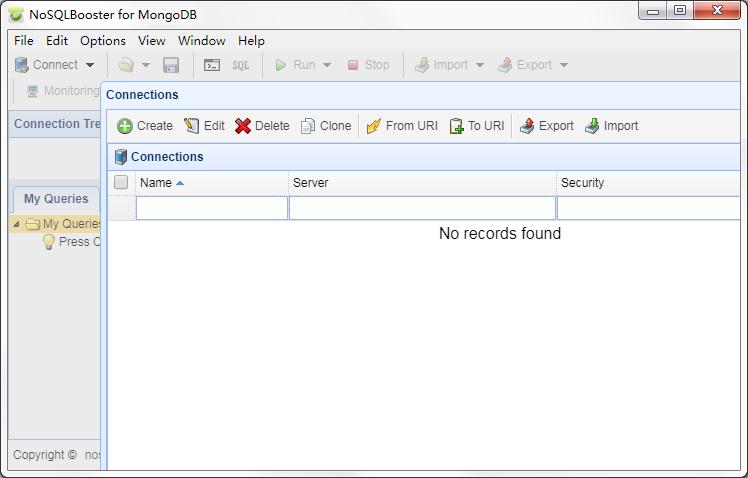The height and width of the screenshot is (478, 748).
Task: Open the Edit menu
Action: (x=57, y=41)
